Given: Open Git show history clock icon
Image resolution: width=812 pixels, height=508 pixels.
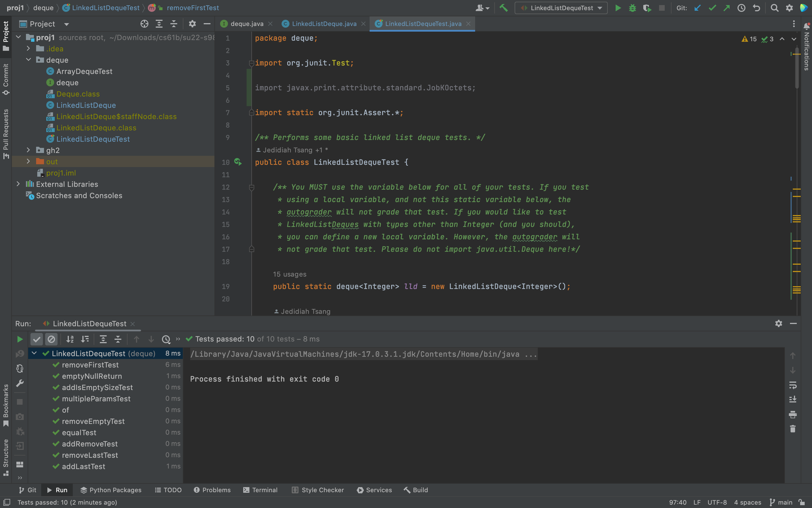Looking at the screenshot, I should (x=741, y=8).
